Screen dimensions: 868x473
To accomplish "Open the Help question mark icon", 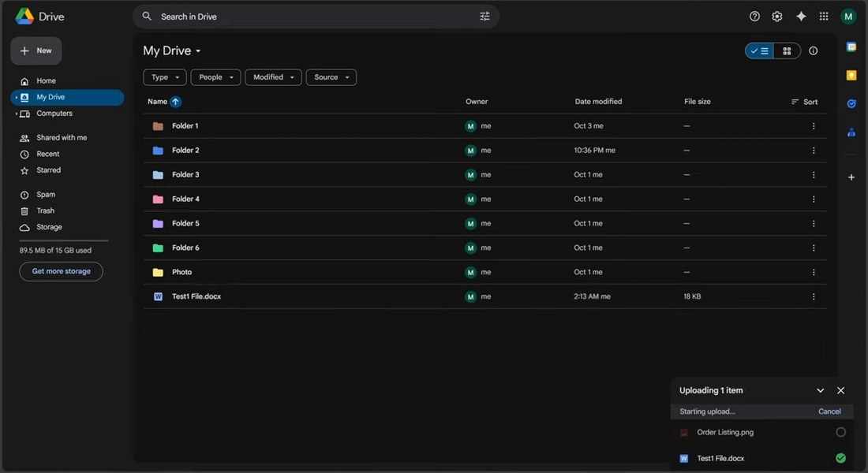I will coord(754,17).
